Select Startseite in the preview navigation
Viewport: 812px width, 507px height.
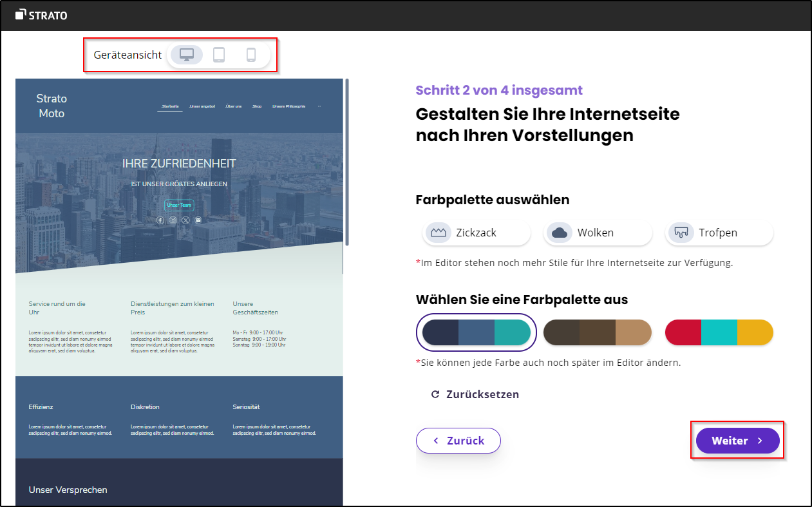(169, 106)
